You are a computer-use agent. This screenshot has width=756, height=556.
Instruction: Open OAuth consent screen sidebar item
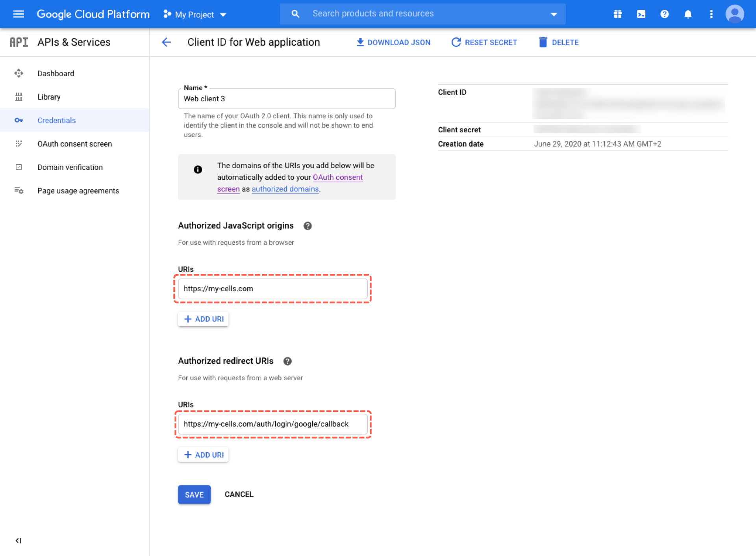pos(75,144)
